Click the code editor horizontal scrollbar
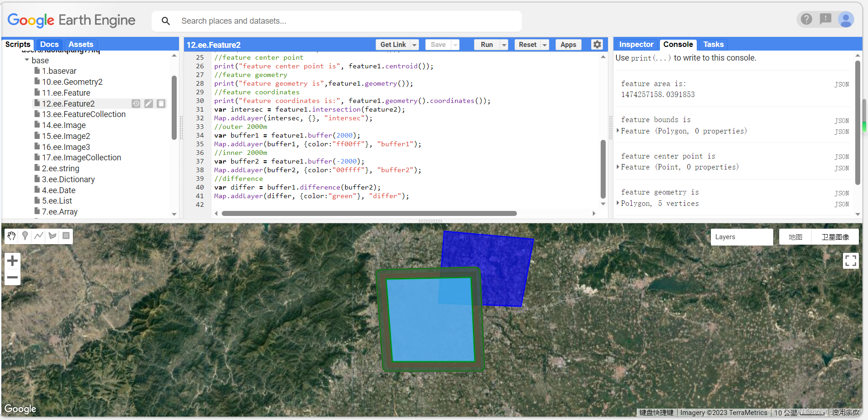This screenshot has height=420, width=868. tap(369, 213)
